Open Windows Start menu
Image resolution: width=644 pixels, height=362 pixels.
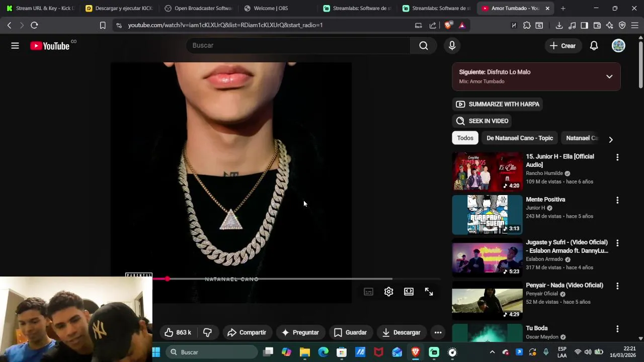click(x=156, y=352)
